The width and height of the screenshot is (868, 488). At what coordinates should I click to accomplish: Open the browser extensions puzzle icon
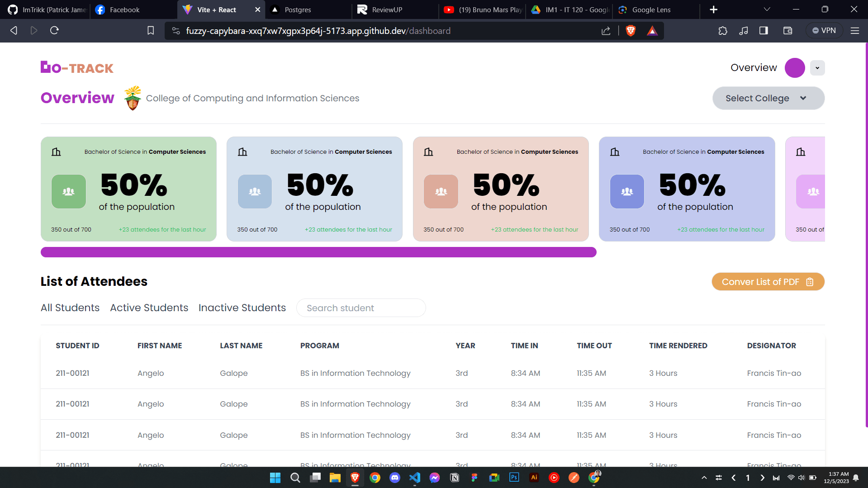point(722,31)
